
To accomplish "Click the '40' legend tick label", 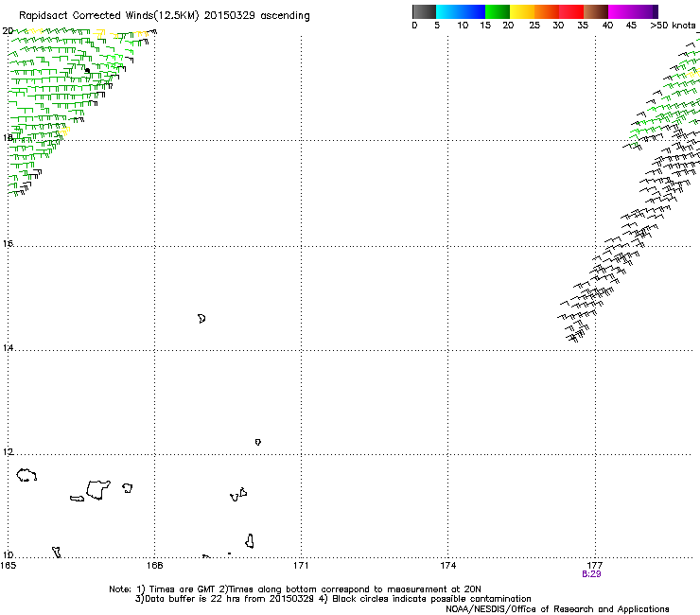I will (607, 25).
